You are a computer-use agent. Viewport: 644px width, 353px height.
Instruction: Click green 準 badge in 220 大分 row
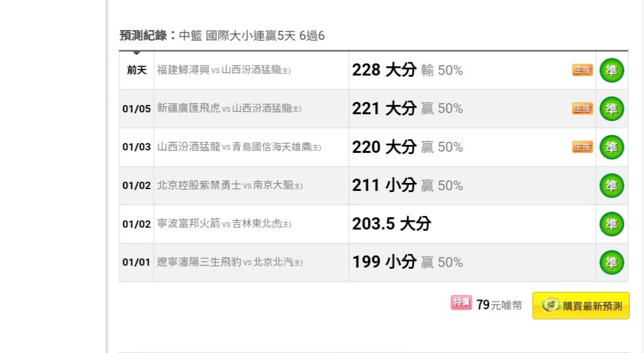pyautogui.click(x=611, y=147)
